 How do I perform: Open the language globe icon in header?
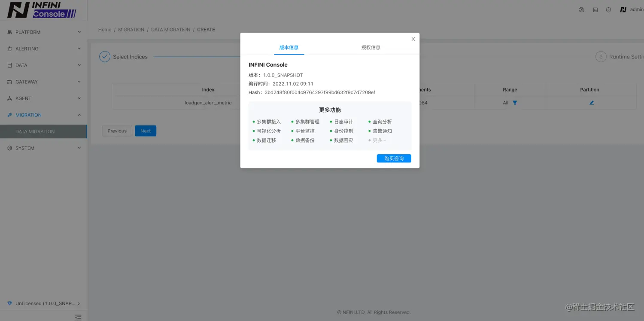[581, 9]
